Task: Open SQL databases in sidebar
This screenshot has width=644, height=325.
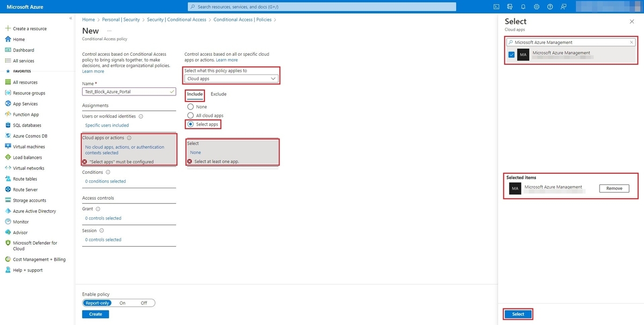Action: [x=27, y=125]
